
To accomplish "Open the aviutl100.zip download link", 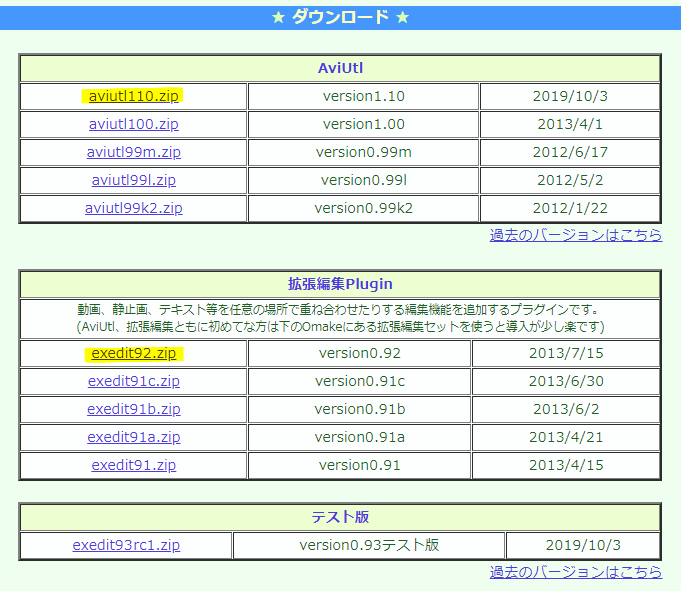I will pos(133,124).
